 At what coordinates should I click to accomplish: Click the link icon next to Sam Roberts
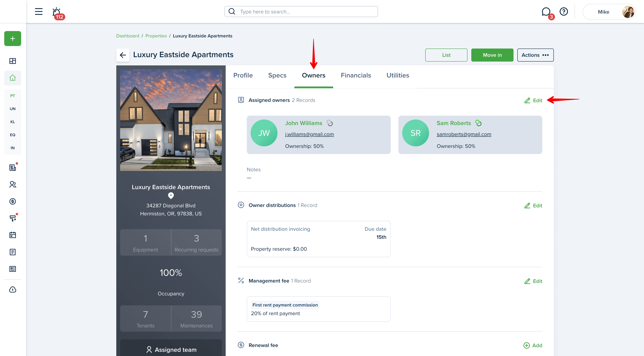[478, 123]
